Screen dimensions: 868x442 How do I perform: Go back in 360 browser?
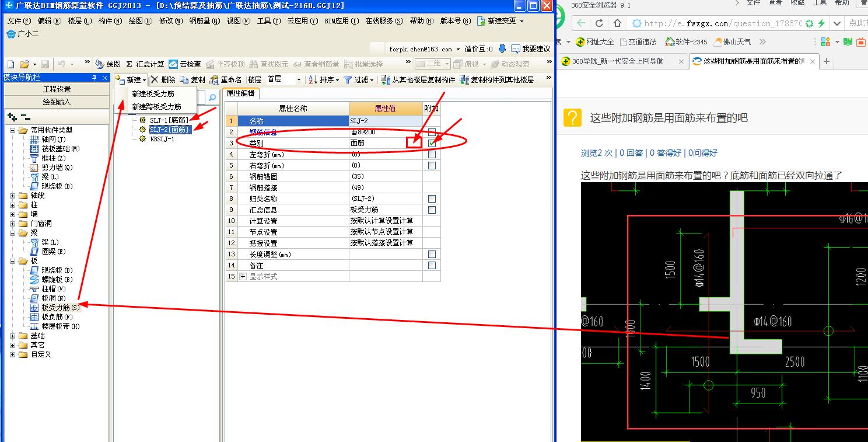pos(580,23)
